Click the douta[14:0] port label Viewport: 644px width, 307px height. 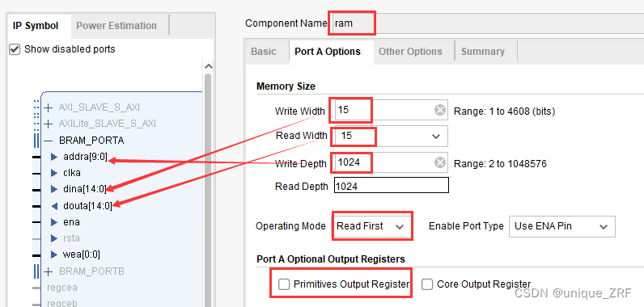click(87, 206)
